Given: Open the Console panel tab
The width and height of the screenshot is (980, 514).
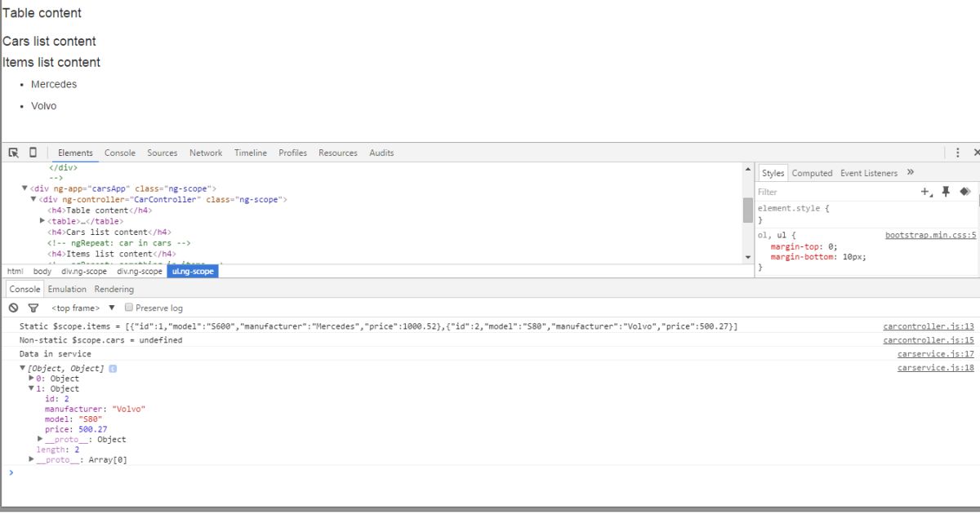Looking at the screenshot, I should [x=120, y=153].
